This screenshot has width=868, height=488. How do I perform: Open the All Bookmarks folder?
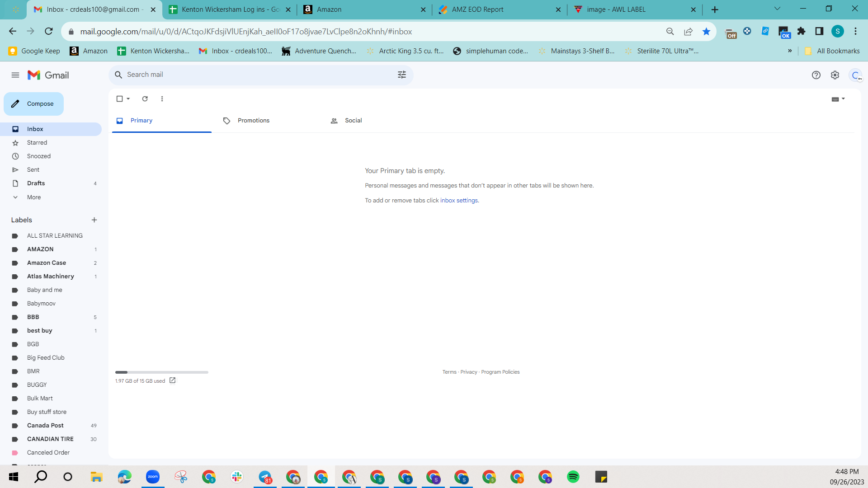(832, 51)
